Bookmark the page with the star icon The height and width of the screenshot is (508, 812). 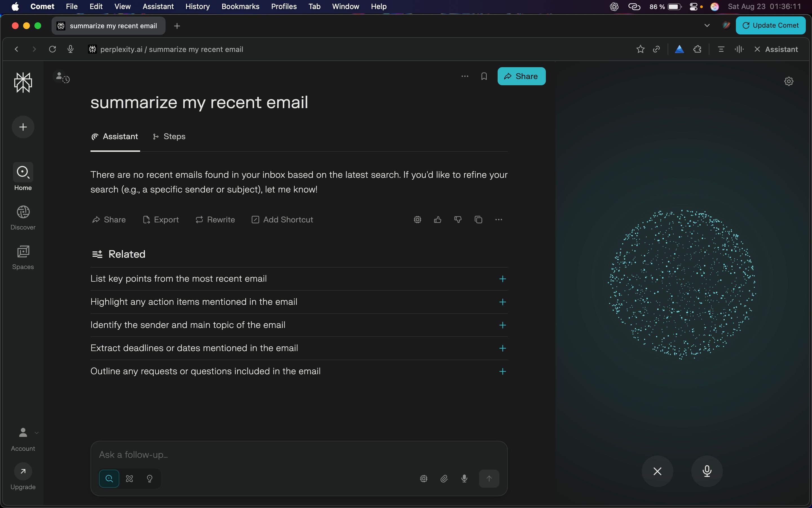[x=640, y=49]
